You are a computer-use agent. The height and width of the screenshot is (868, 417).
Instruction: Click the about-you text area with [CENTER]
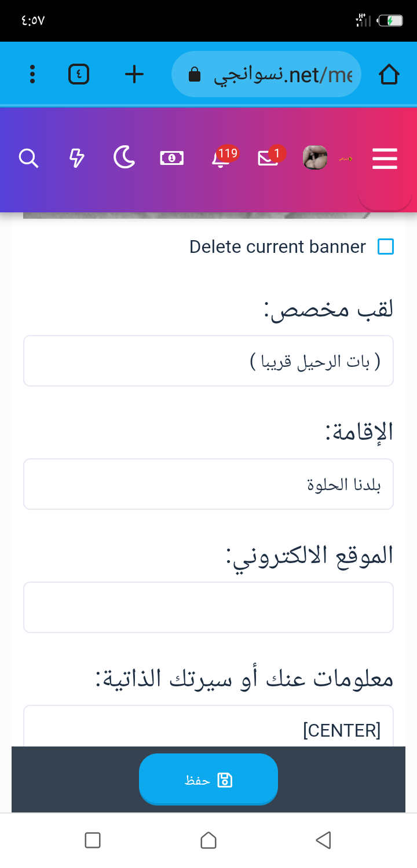(209, 728)
